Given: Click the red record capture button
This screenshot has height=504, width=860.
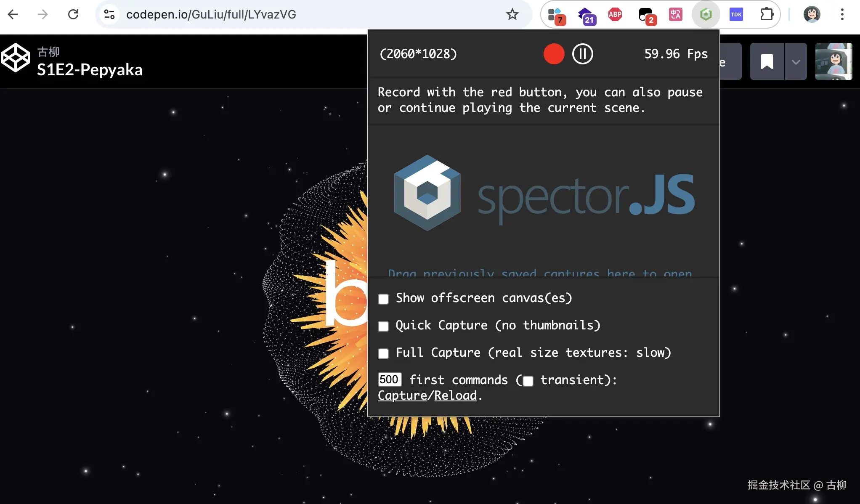Looking at the screenshot, I should click(554, 54).
